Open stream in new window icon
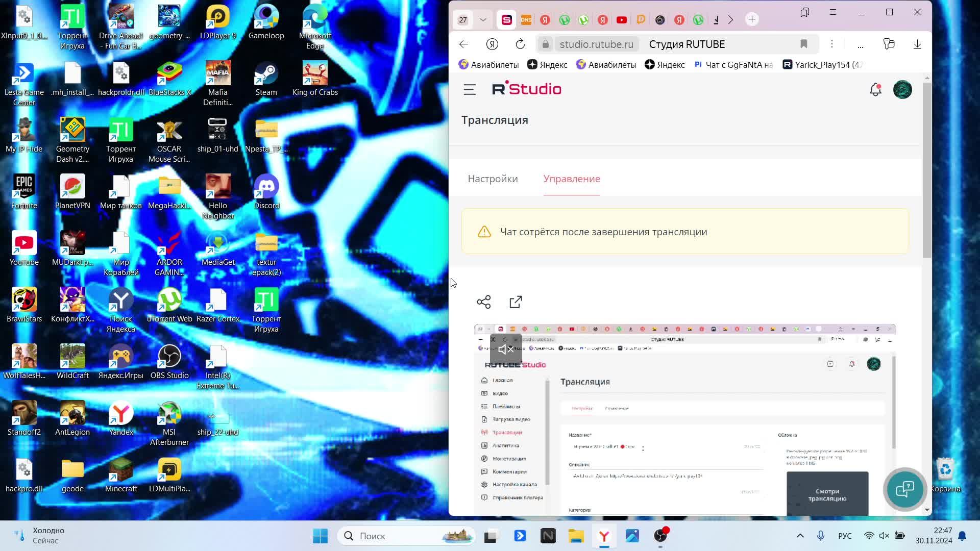 (516, 302)
